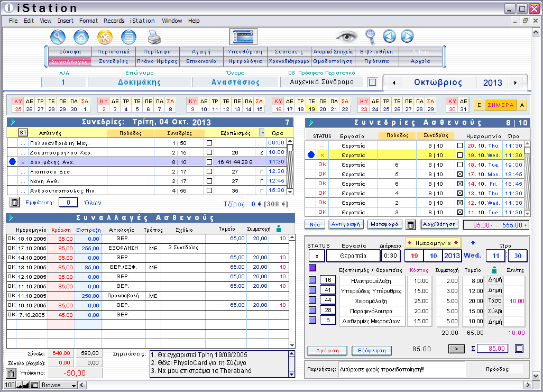This screenshot has height=392, width=543.
Task: Go to next record with right arrow icon
Action: (407, 37)
